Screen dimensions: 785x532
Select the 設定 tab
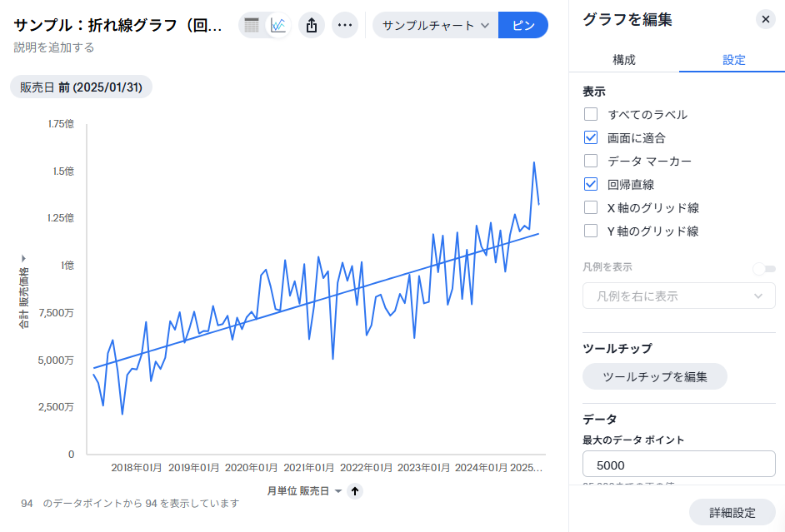[733, 60]
